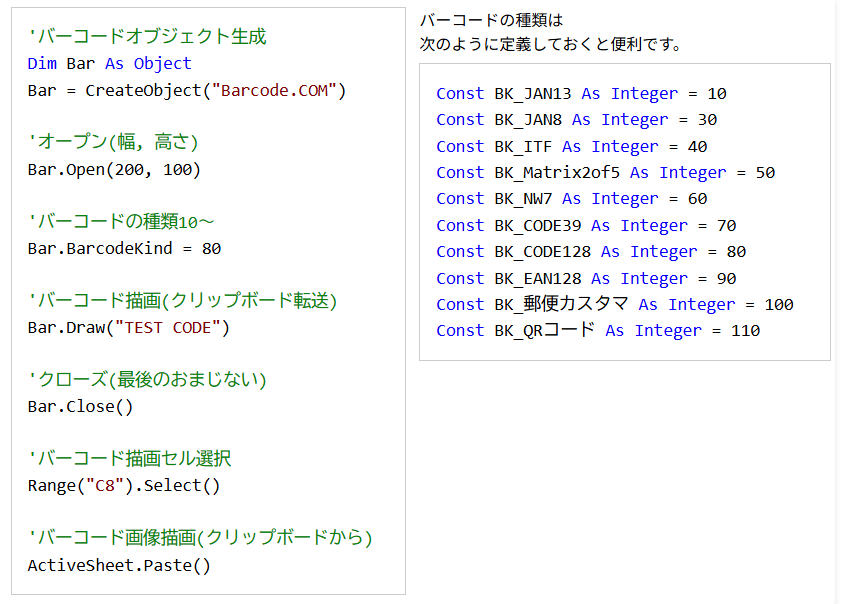Click the BK_郵便カスタマ constant line

coord(614,305)
